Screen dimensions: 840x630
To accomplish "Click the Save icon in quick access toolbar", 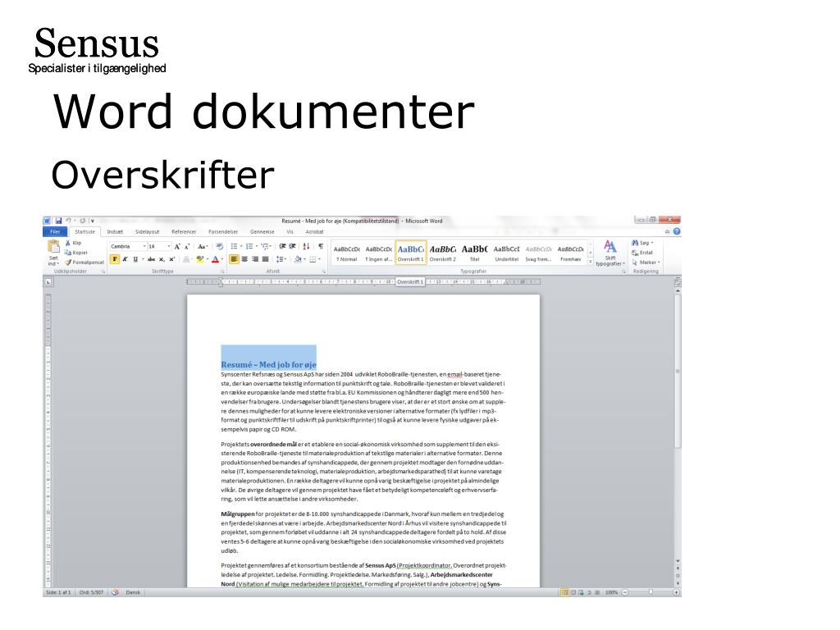I will click(x=58, y=221).
